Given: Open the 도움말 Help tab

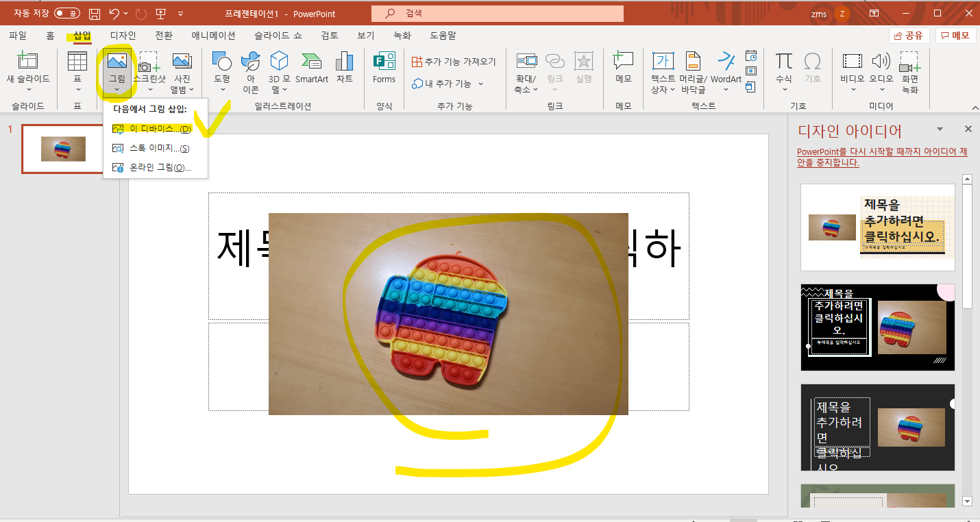Looking at the screenshot, I should (x=443, y=36).
